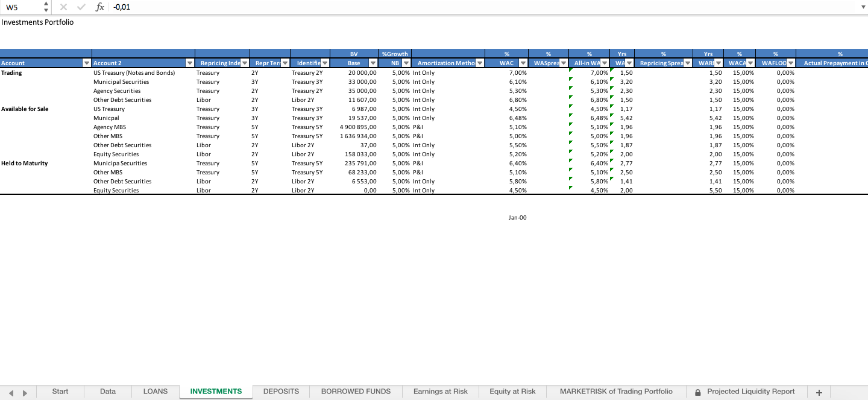Click the right sheet navigation arrow
The height and width of the screenshot is (400, 868).
24,391
